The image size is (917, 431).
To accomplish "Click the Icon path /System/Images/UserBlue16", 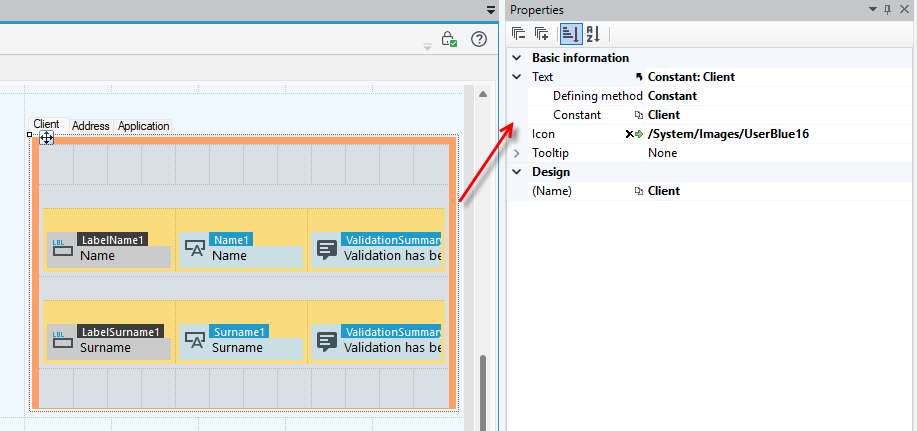I will click(x=728, y=134).
